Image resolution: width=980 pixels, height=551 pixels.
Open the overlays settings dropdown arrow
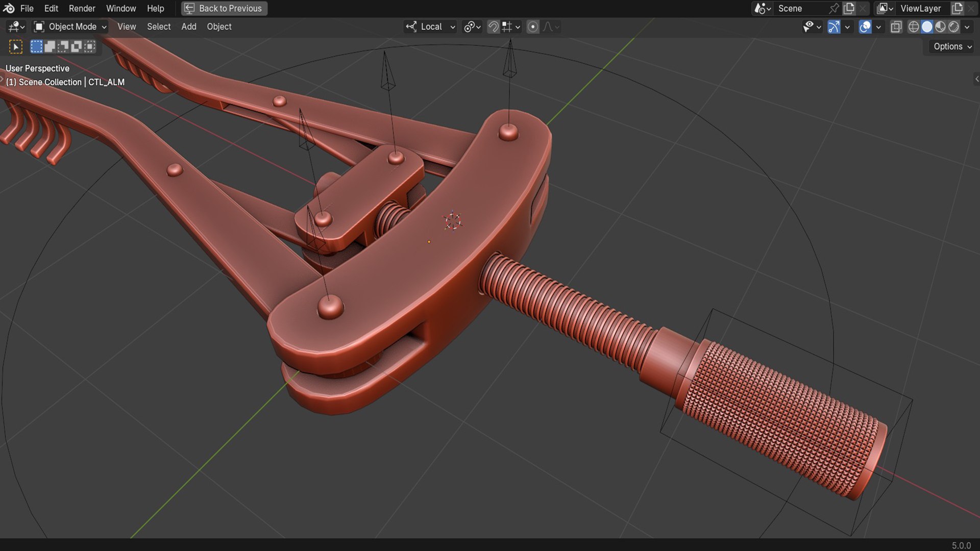[878, 27]
